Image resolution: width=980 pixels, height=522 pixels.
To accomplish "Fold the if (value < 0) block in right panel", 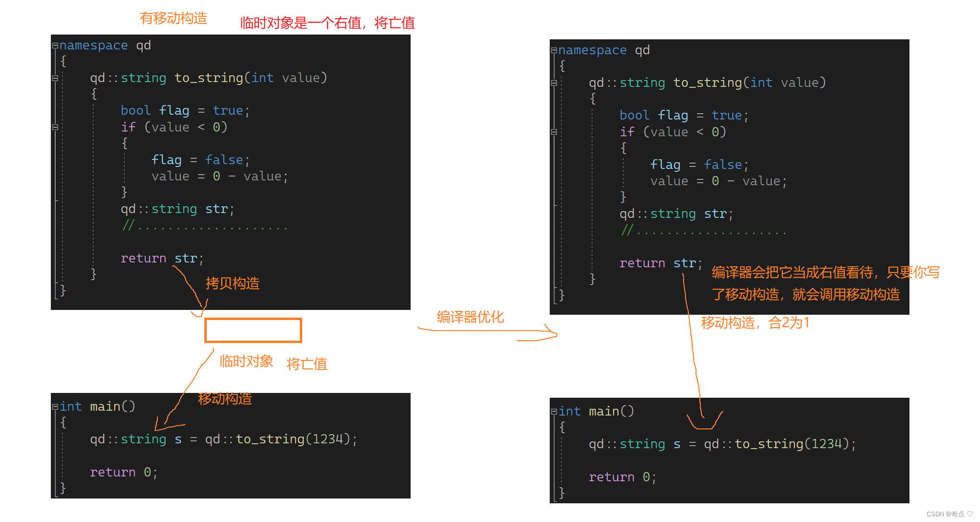I will (554, 132).
